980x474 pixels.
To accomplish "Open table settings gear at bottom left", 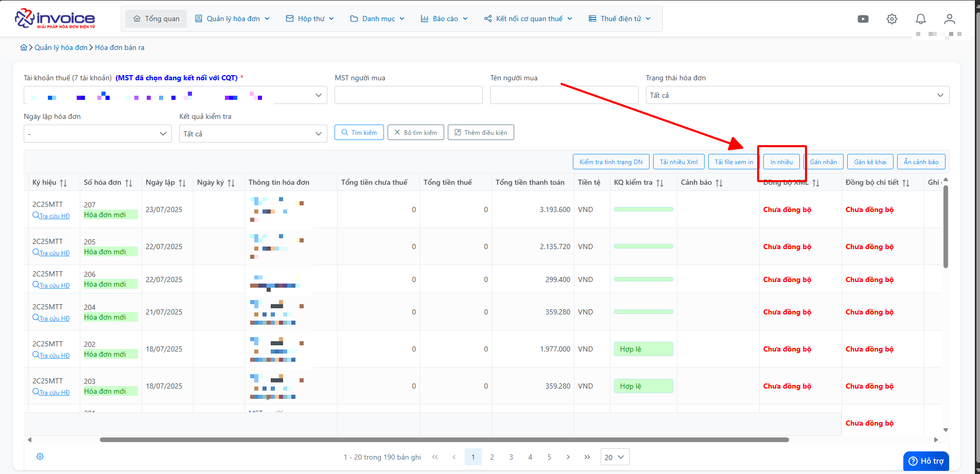I will pos(40,457).
